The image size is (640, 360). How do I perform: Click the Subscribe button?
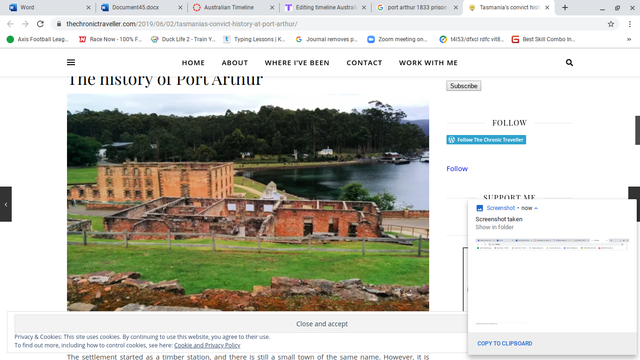point(464,86)
